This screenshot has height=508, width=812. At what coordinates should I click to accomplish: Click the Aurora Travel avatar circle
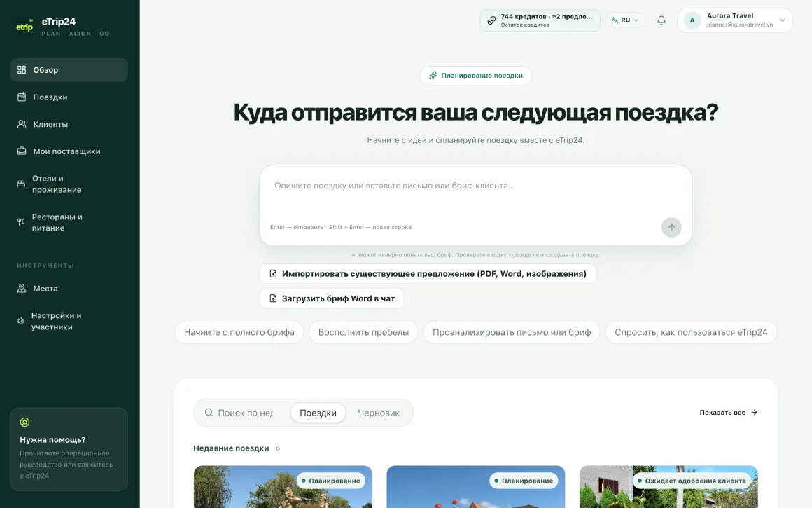692,20
